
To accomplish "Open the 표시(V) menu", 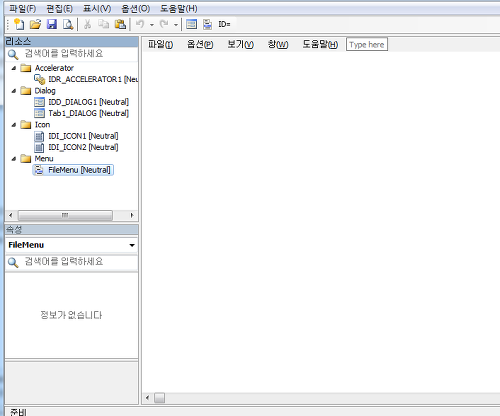I will coord(97,9).
